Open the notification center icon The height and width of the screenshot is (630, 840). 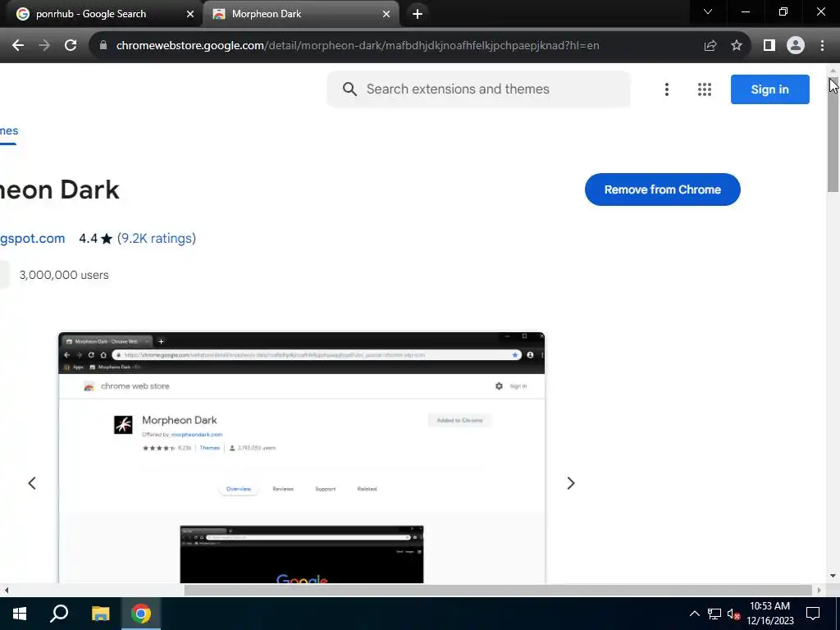tap(813, 614)
